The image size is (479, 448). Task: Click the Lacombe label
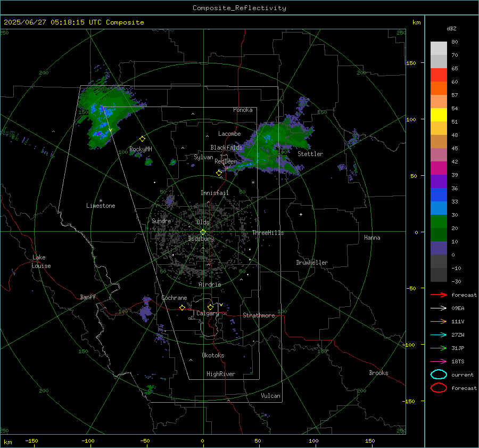pyautogui.click(x=229, y=134)
